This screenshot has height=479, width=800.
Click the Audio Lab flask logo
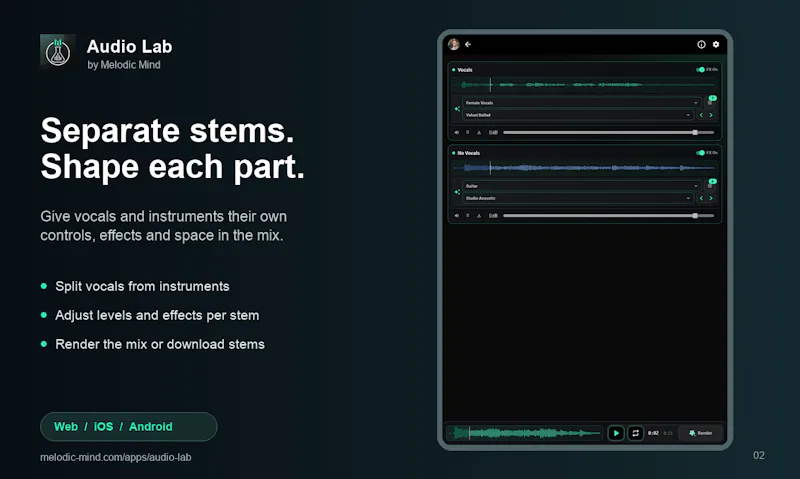[58, 51]
